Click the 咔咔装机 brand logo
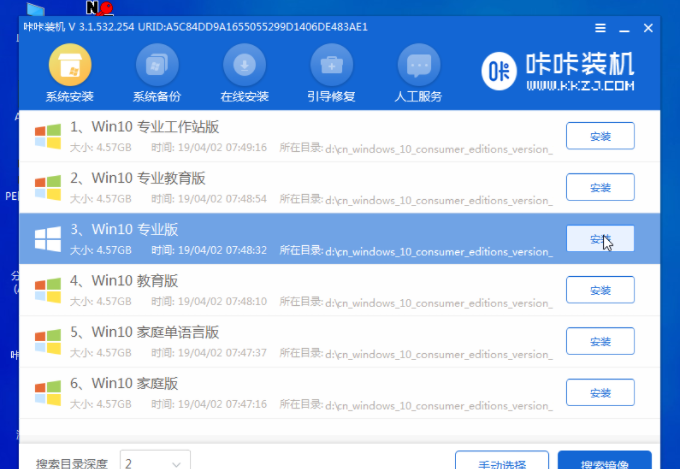Viewport: 681px width, 469px height. point(557,71)
